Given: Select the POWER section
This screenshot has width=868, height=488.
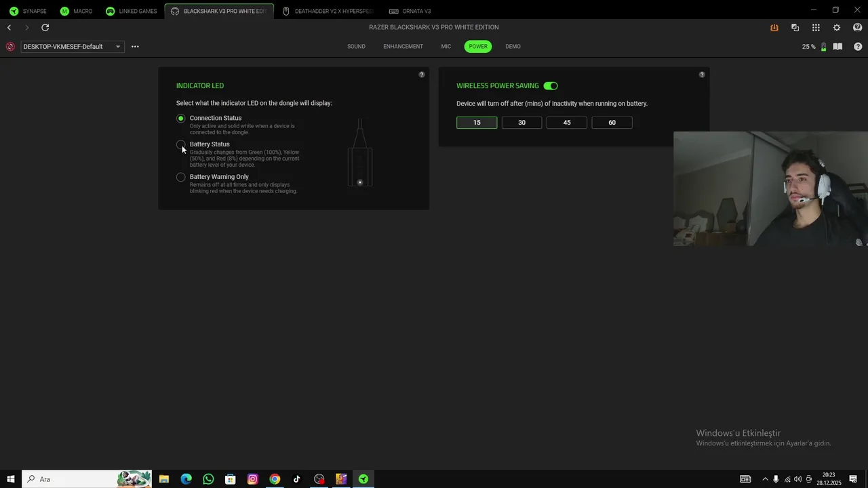Looking at the screenshot, I should 478,47.
